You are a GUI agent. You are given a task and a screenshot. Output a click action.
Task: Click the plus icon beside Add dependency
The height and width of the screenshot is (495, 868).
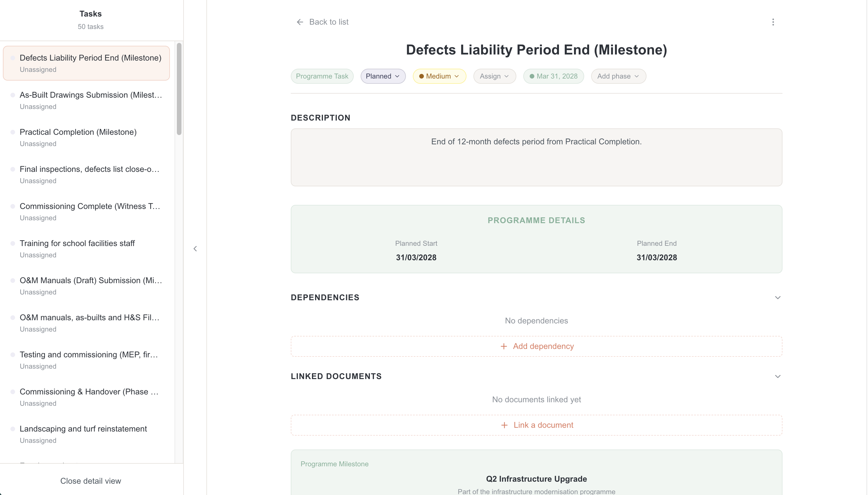pos(504,346)
